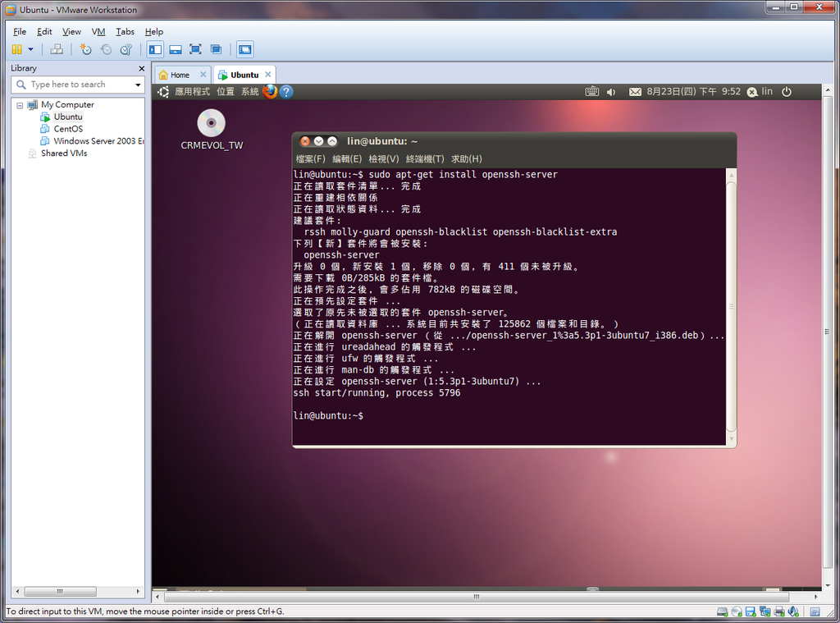Click the message log icon in status bar
This screenshot has height=623, width=840.
pyautogui.click(x=815, y=612)
